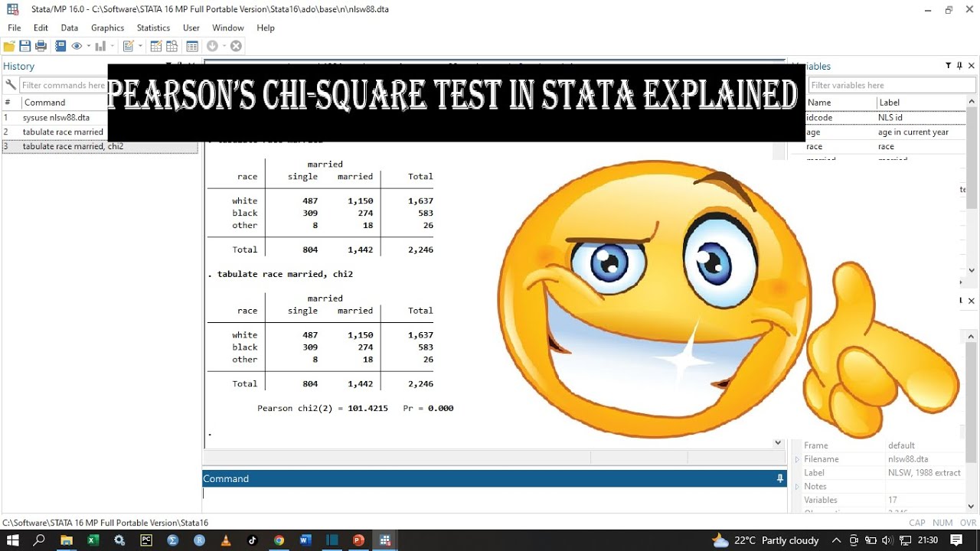
Task: Click the Variables panel filter funnel icon
Action: (948, 66)
